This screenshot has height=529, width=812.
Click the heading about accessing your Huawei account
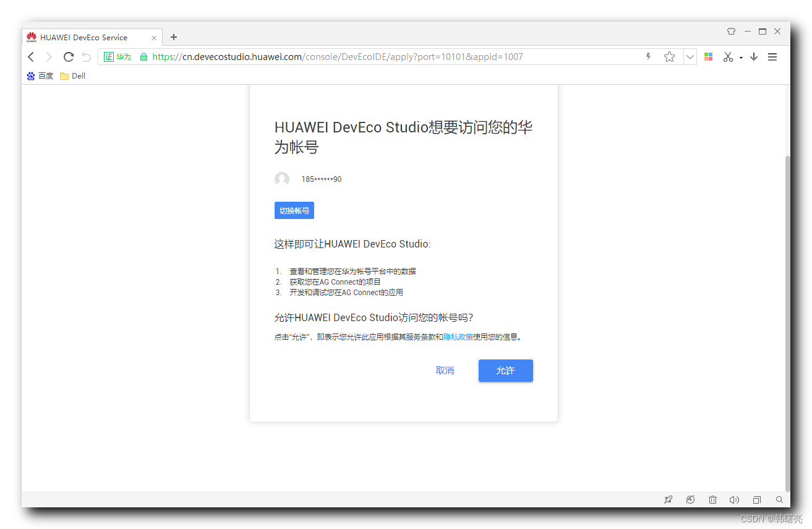coord(403,137)
